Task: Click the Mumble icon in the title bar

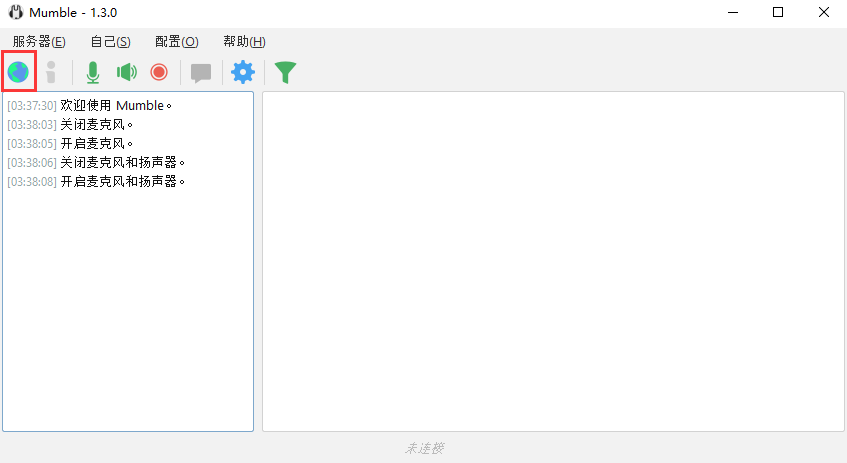Action: (16, 12)
